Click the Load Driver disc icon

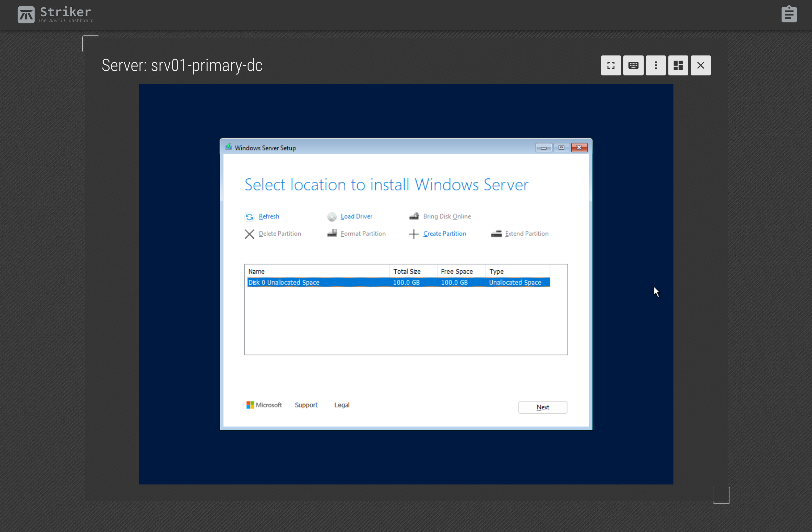[332, 217]
